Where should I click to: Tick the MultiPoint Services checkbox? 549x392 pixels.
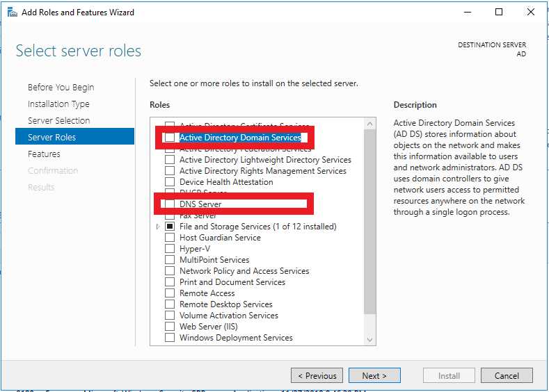[170, 260]
